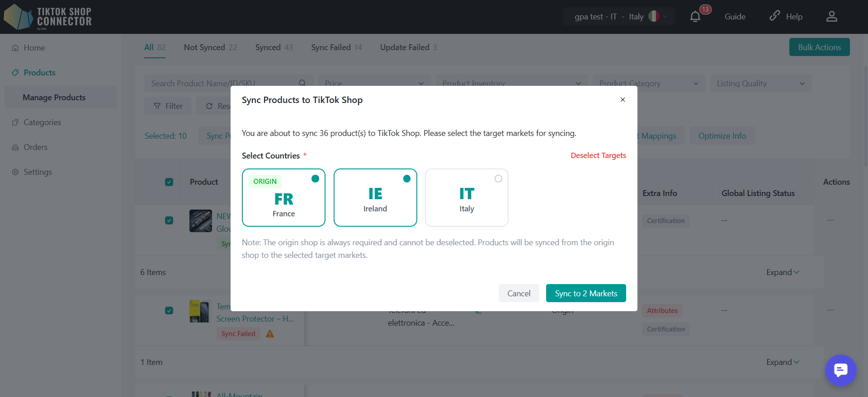Viewport: 868px width, 397px height.
Task: Click the Cancel button
Action: pyautogui.click(x=519, y=293)
